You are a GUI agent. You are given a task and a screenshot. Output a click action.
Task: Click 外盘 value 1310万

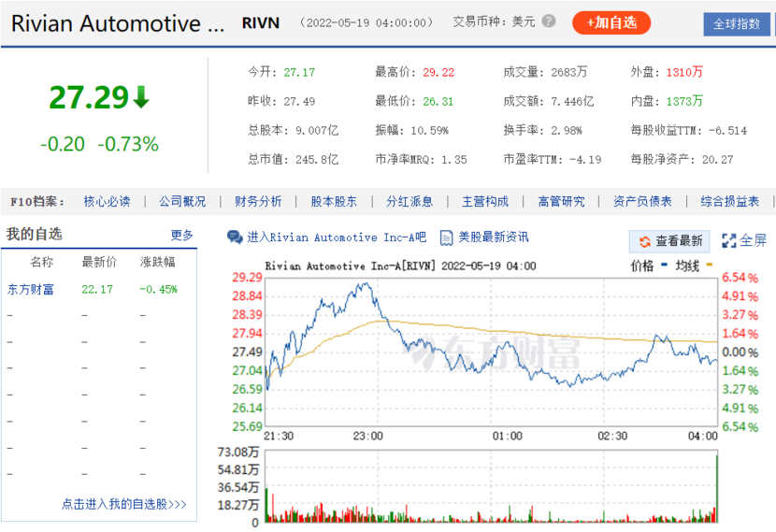(684, 72)
